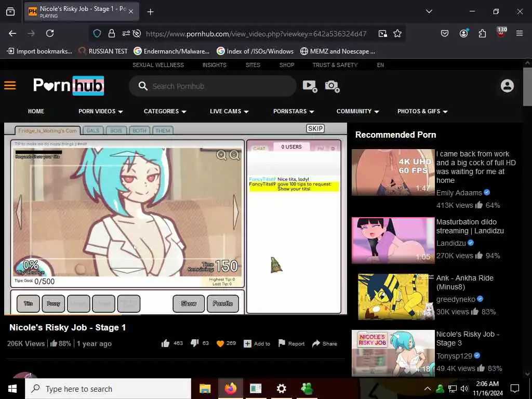Open the MEMZ and Noescape bookmark

(x=338, y=51)
